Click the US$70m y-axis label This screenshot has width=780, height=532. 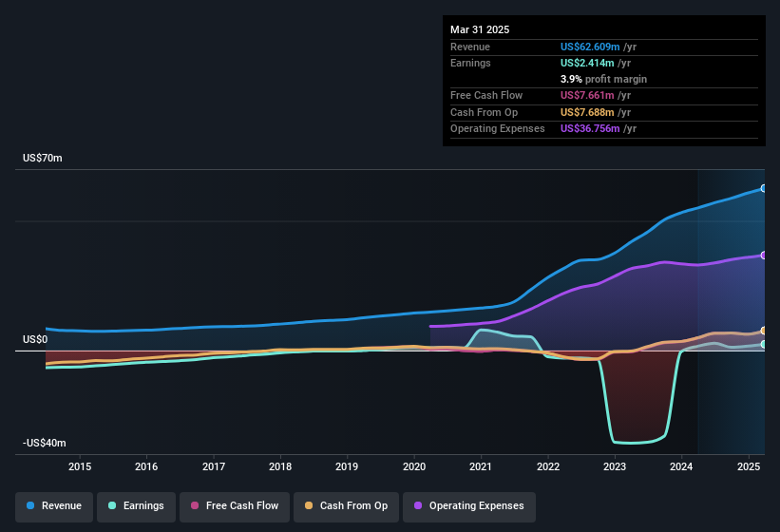click(43, 158)
